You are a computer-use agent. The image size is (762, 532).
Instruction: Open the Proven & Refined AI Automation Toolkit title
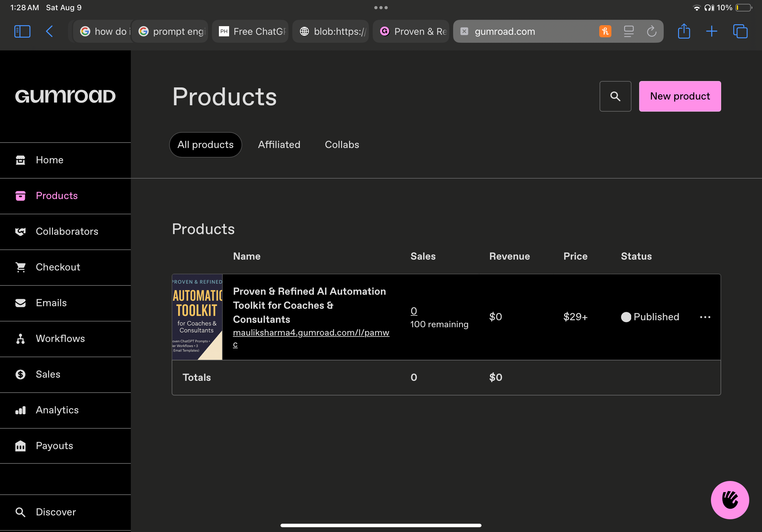309,305
